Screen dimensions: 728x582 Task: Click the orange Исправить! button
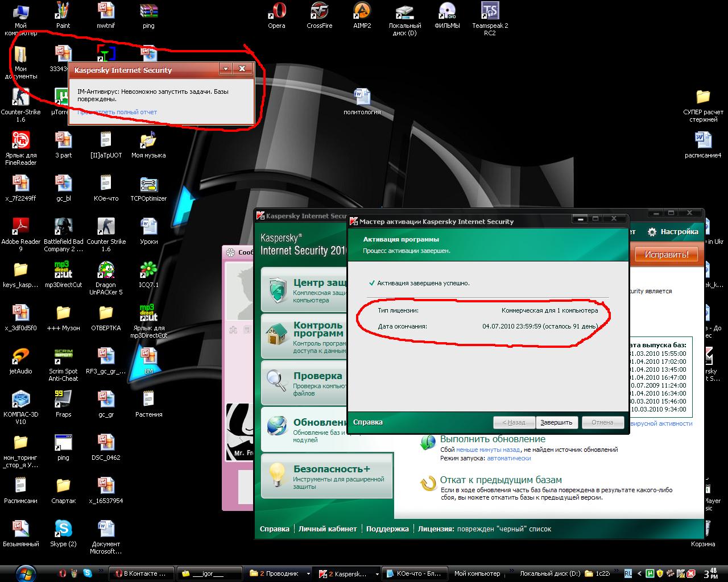667,255
